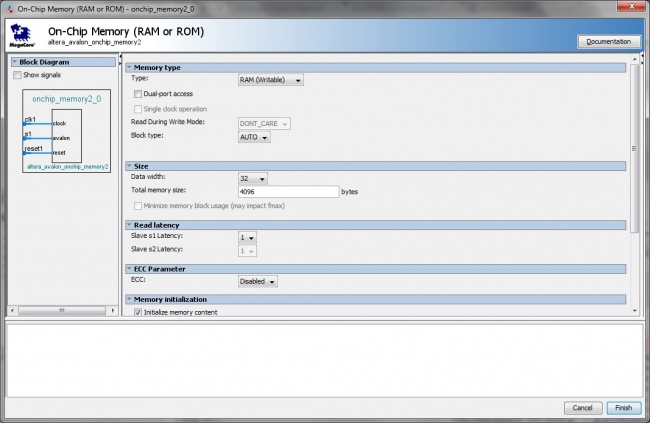
Task: Toggle Single clock operation checkbox
Action: tap(138, 109)
